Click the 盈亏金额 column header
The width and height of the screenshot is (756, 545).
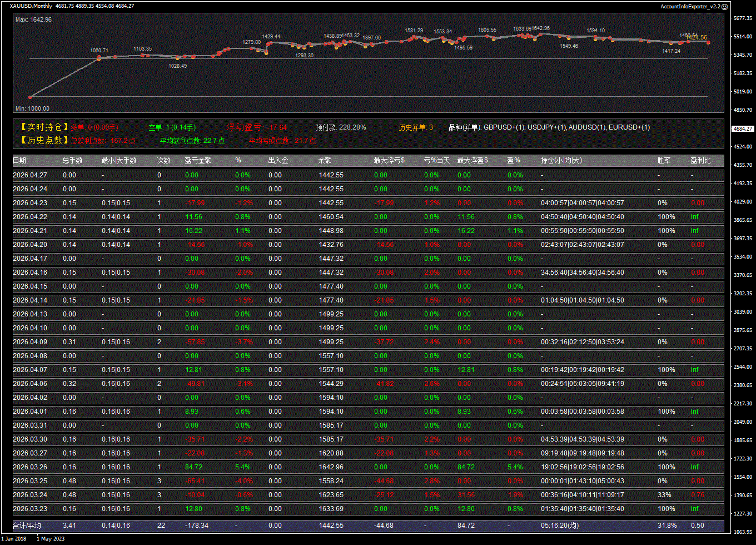coord(198,161)
